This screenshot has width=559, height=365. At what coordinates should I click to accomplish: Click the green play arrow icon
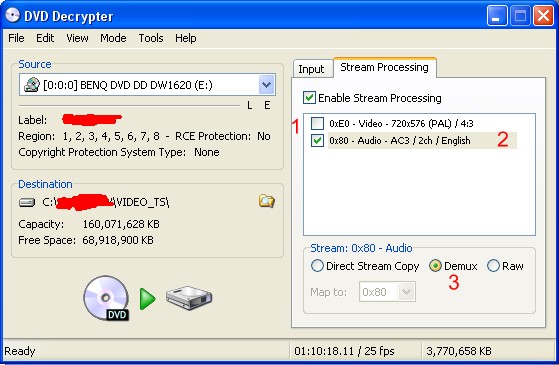pos(148,299)
